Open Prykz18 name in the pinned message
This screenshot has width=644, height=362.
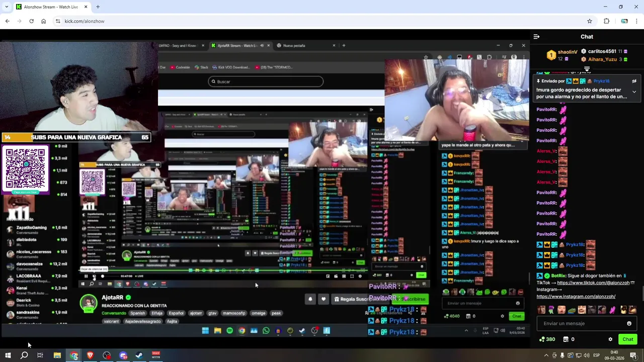601,81
